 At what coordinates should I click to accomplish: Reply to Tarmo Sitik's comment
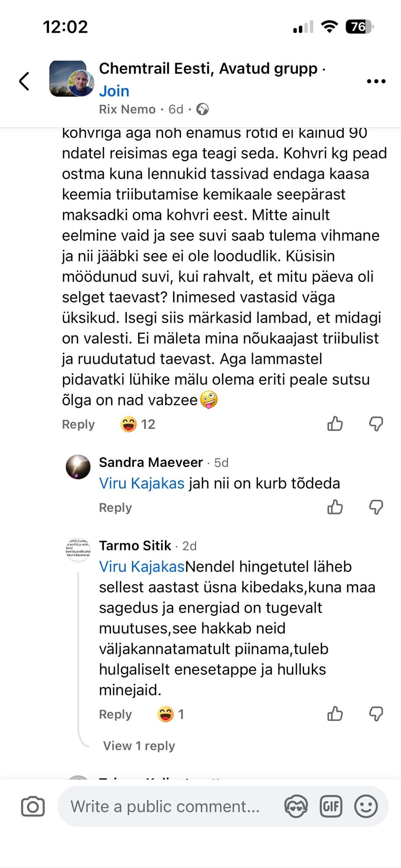[x=115, y=714]
